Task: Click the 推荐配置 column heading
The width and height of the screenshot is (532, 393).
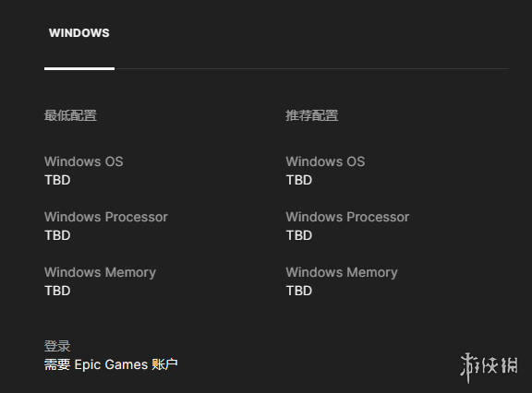Action: pos(312,115)
